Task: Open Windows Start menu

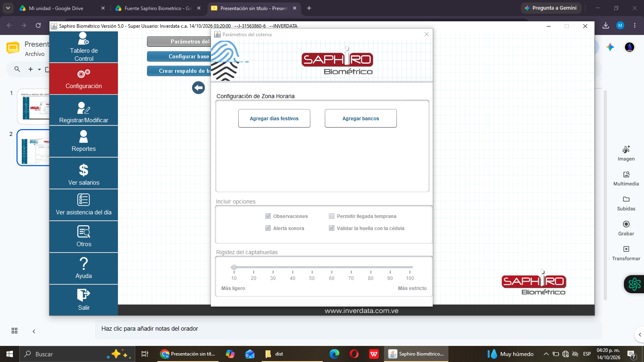Action: click(x=10, y=354)
